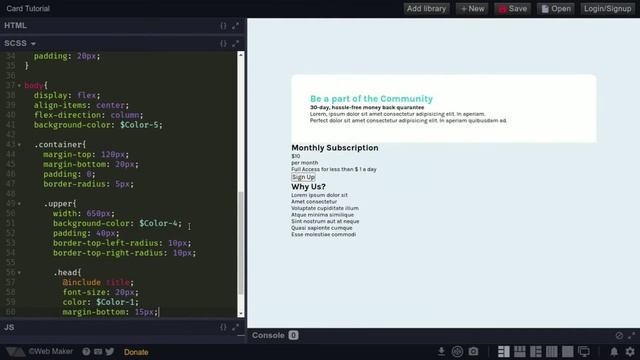This screenshot has height=360, width=640.
Task: Open settings gear icon
Action: coord(630,352)
